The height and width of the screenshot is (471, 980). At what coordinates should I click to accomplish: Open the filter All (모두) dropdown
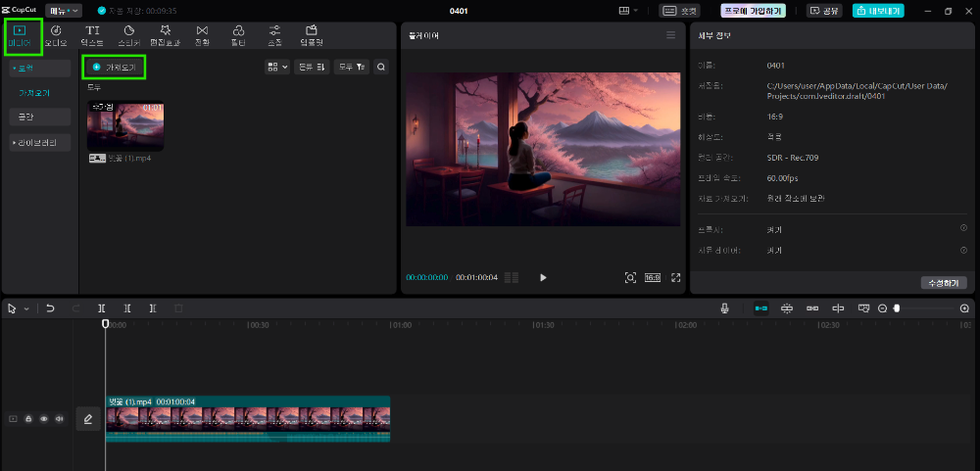(x=351, y=67)
